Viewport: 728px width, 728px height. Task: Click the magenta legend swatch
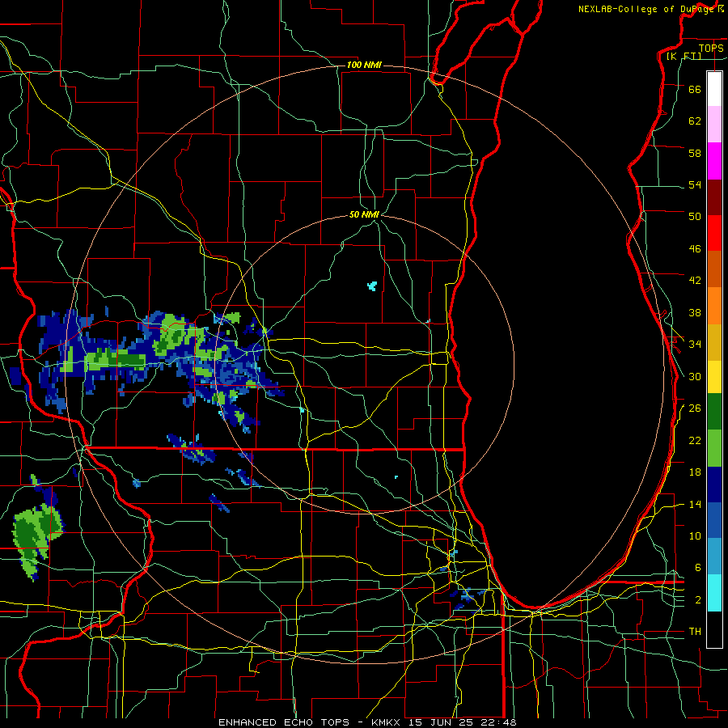[x=714, y=161]
